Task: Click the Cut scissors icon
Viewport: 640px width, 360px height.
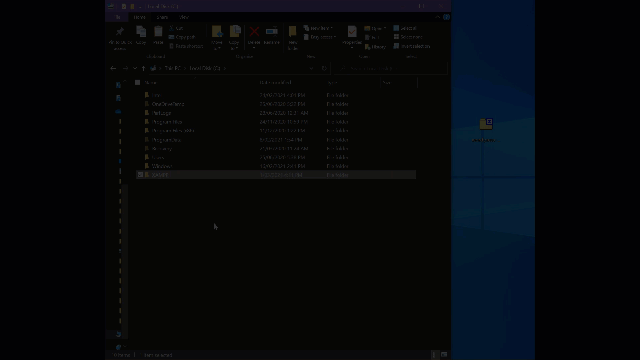Action: click(x=172, y=28)
